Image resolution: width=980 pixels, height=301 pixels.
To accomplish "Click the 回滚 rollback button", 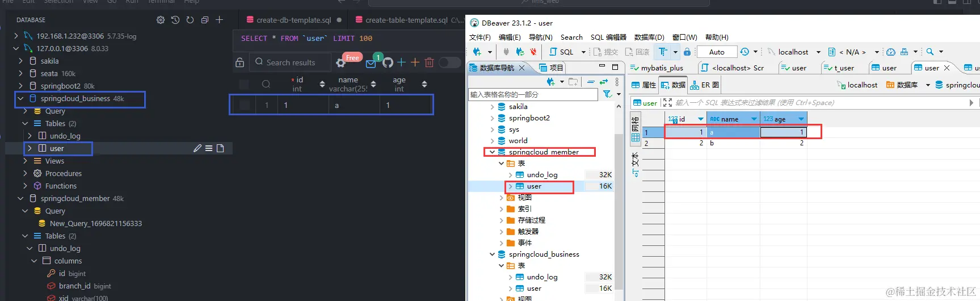I will point(637,52).
